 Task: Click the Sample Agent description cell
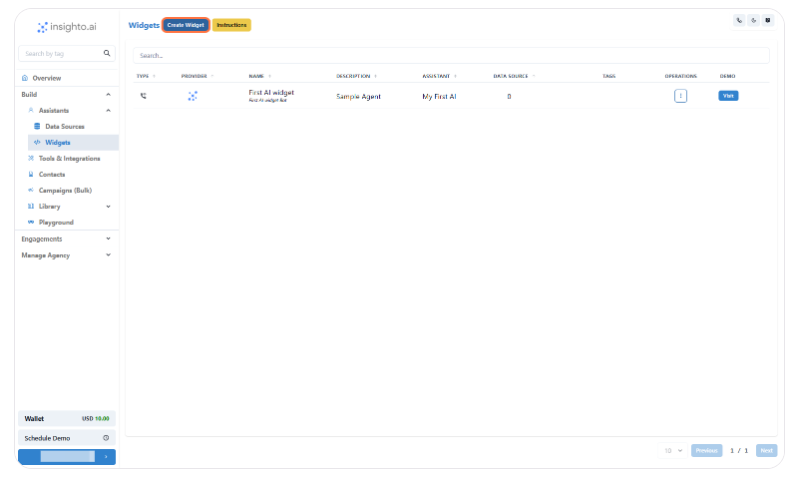tap(358, 97)
